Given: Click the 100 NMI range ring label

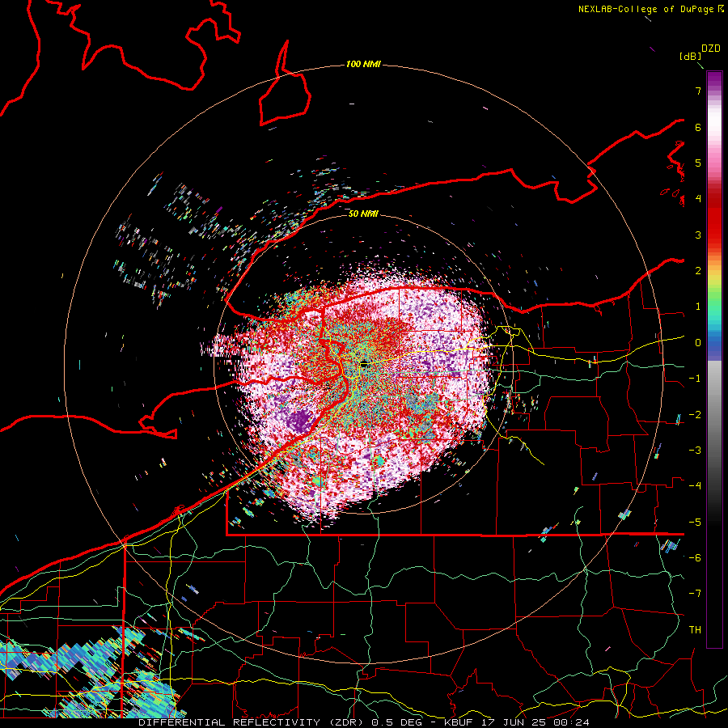Looking at the screenshot, I should coord(363,64).
